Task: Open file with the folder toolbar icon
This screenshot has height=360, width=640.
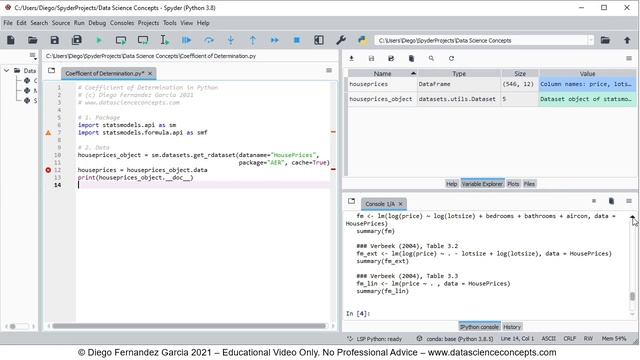Action: point(33,40)
